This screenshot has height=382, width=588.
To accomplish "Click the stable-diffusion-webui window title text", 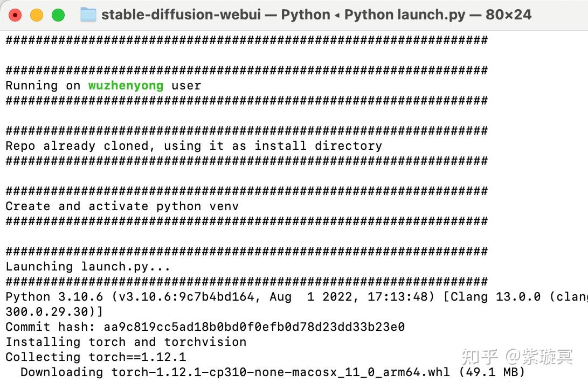I will pyautogui.click(x=181, y=15).
